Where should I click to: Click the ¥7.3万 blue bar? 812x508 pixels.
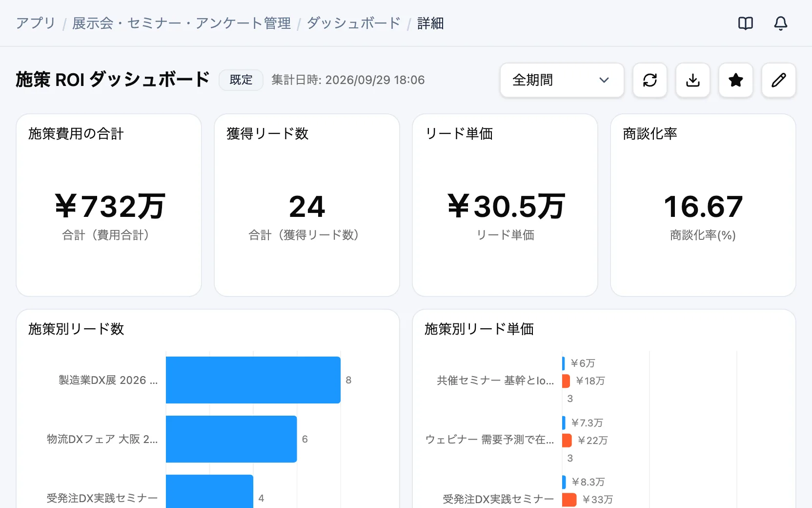coord(564,423)
